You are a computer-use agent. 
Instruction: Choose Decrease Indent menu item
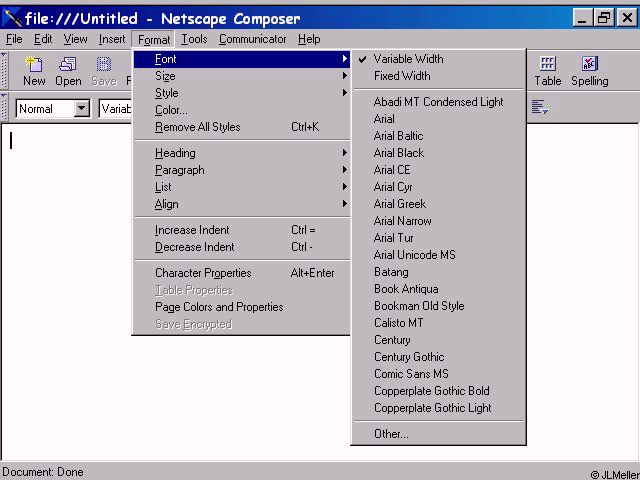[x=242, y=247]
